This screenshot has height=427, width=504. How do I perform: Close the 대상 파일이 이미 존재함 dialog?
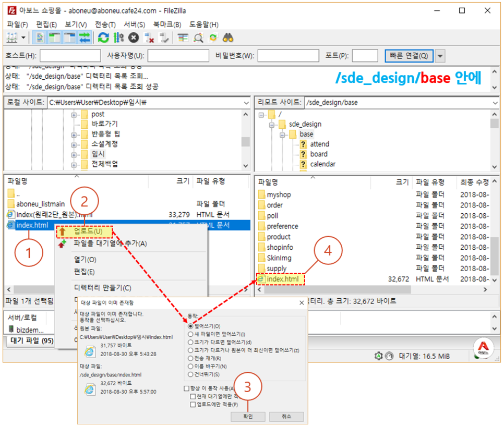click(x=302, y=303)
